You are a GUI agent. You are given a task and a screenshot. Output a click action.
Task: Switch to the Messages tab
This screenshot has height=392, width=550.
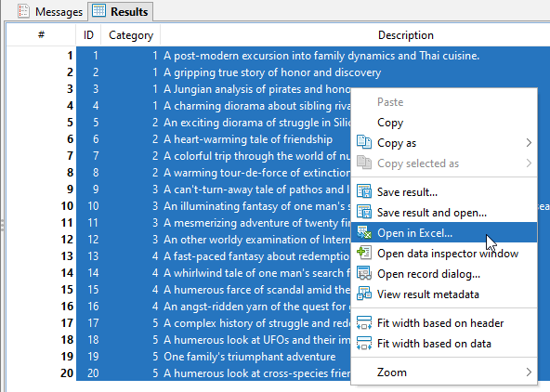[50, 11]
